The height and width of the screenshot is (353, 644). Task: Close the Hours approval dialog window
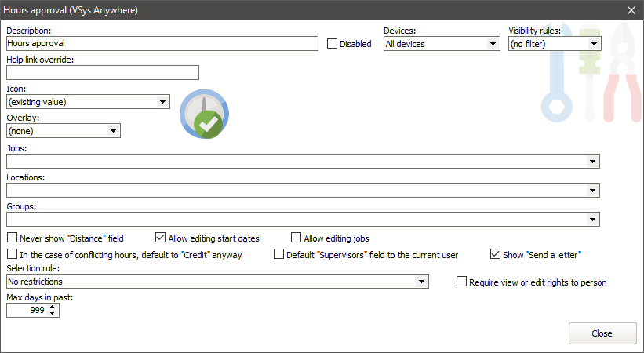click(631, 9)
